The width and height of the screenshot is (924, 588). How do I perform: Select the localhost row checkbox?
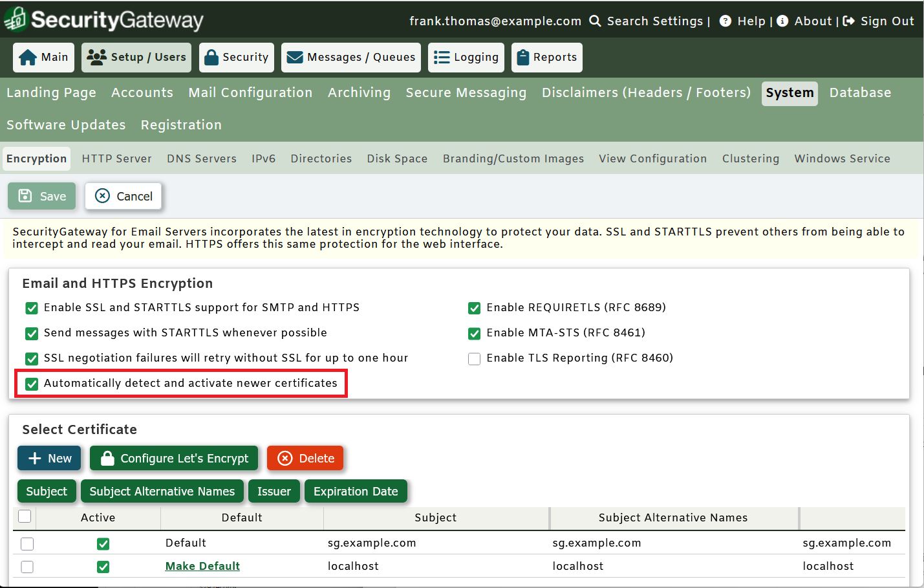(x=27, y=567)
